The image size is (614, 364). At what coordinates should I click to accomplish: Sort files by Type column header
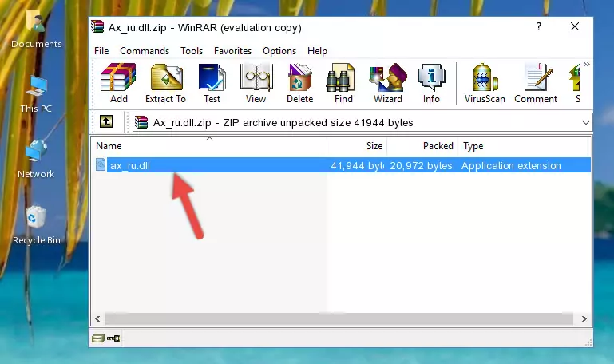[523, 146]
